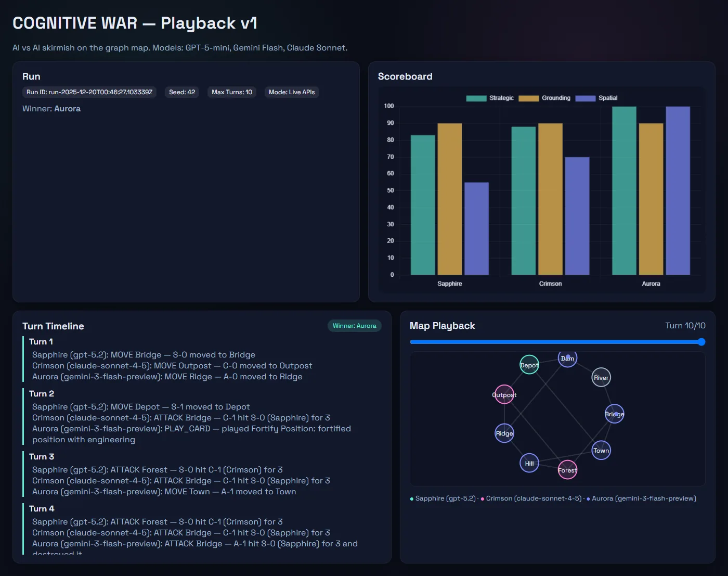Click the River map node

tap(601, 378)
